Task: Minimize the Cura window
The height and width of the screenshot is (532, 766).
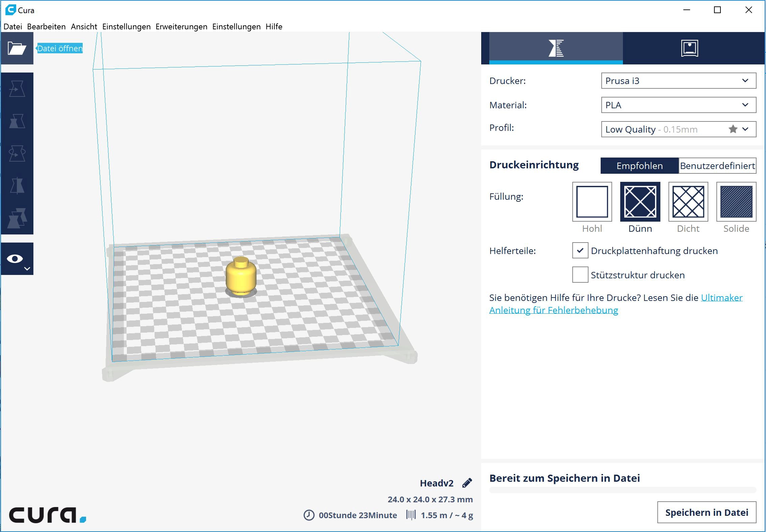Action: pos(687,10)
